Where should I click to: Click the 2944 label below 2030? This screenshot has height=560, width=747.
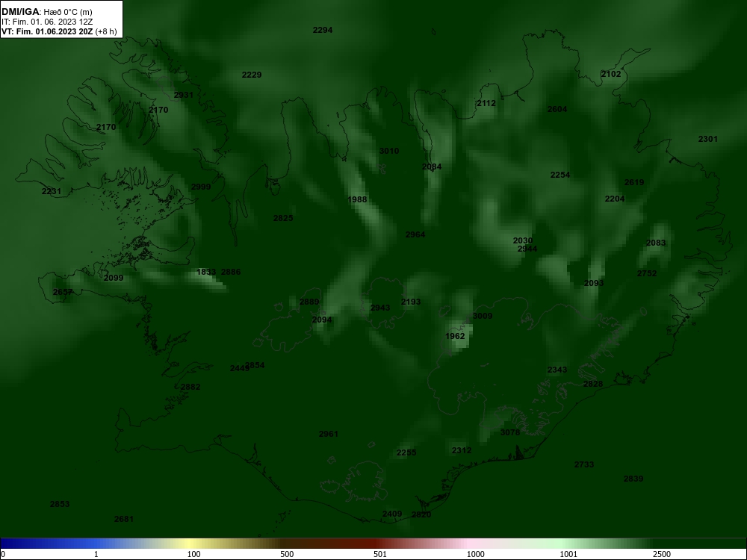(x=527, y=249)
